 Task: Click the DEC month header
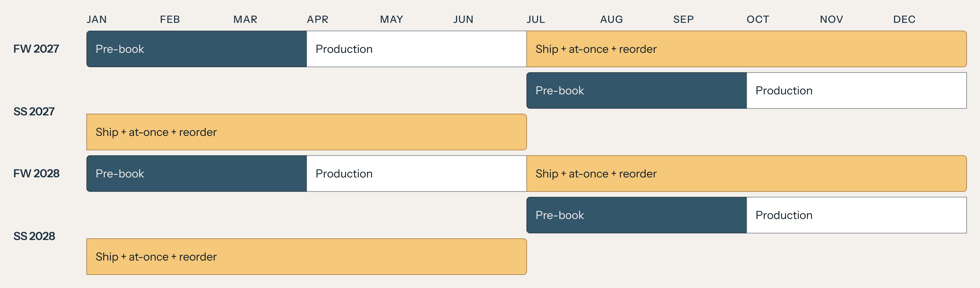tap(904, 19)
